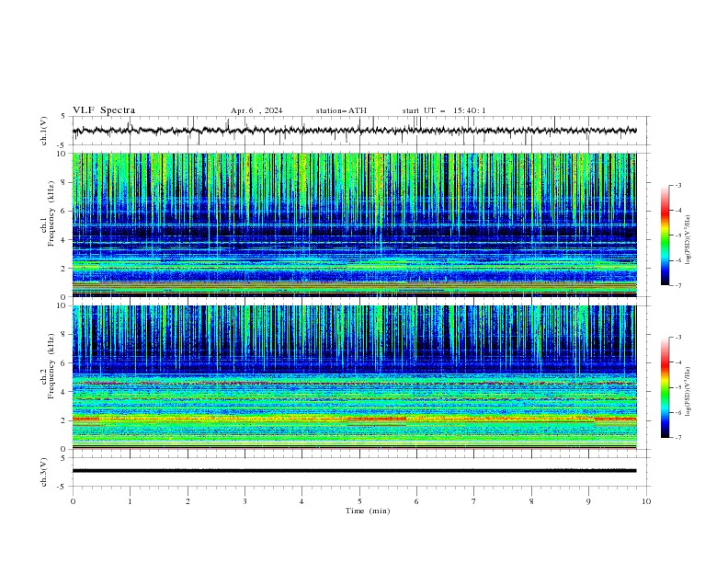728x563 pixels.
Task: Click the 'ch.3(V)' axis label
Action: tap(44, 472)
